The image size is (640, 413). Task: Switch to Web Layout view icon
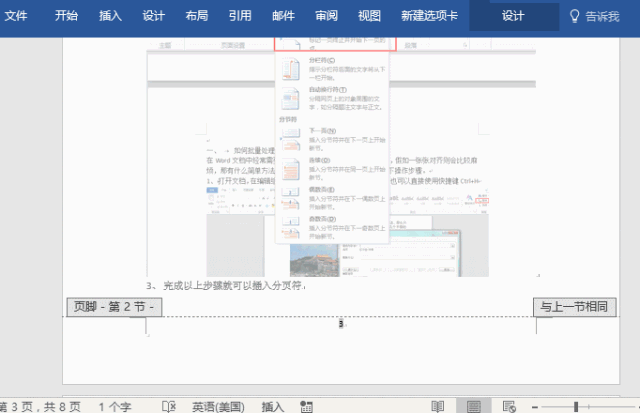(509, 406)
